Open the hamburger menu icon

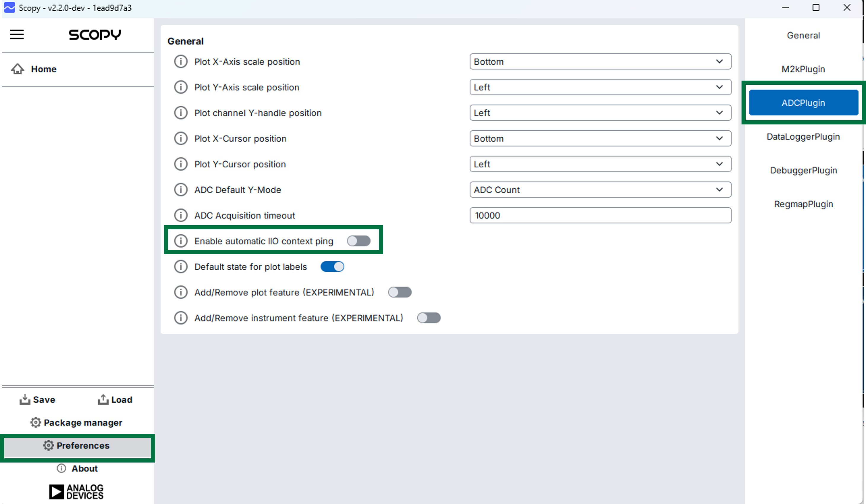point(17,34)
